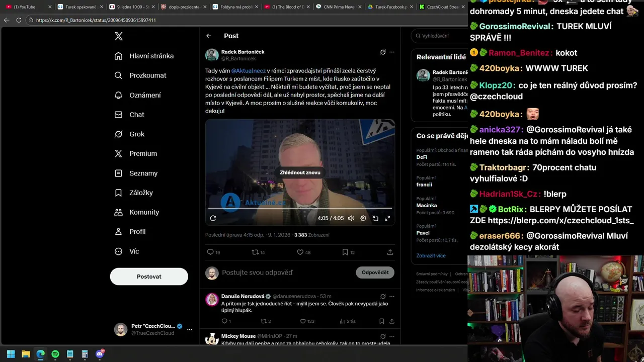Viewport: 644px width, 362px height.
Task: Open the DeFi trending topic
Action: (x=422, y=157)
